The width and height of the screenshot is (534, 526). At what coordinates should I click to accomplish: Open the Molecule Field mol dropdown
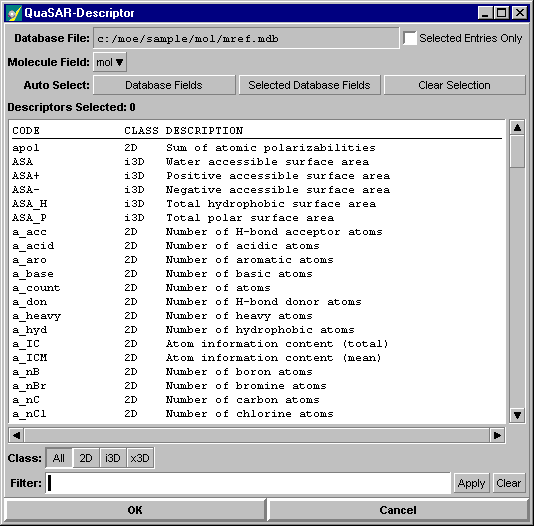(x=110, y=62)
